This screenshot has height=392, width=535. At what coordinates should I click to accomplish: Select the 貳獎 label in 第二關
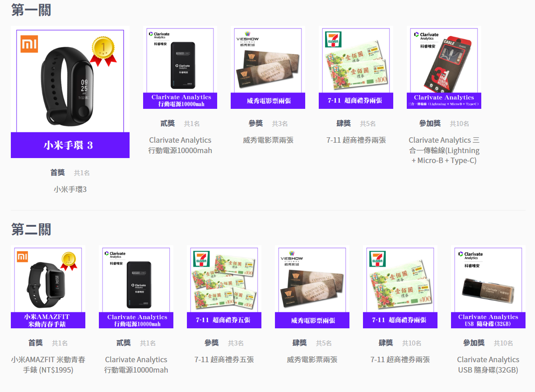(124, 343)
